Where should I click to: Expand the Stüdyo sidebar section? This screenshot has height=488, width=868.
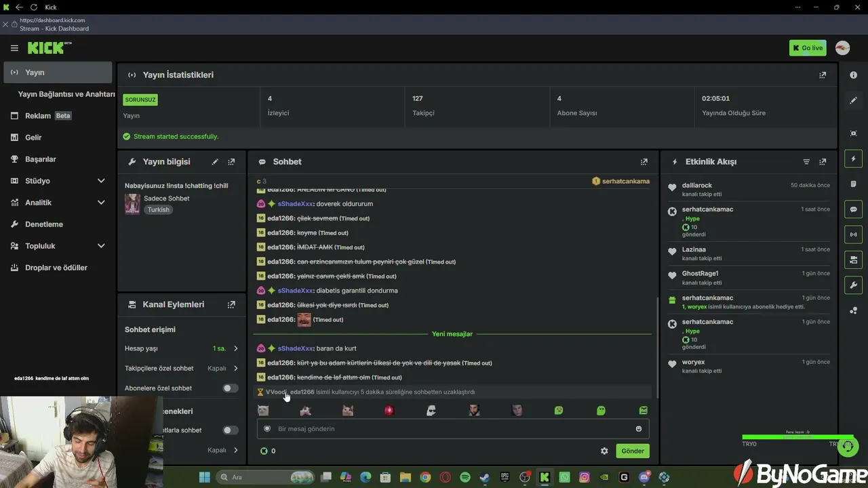click(x=58, y=181)
